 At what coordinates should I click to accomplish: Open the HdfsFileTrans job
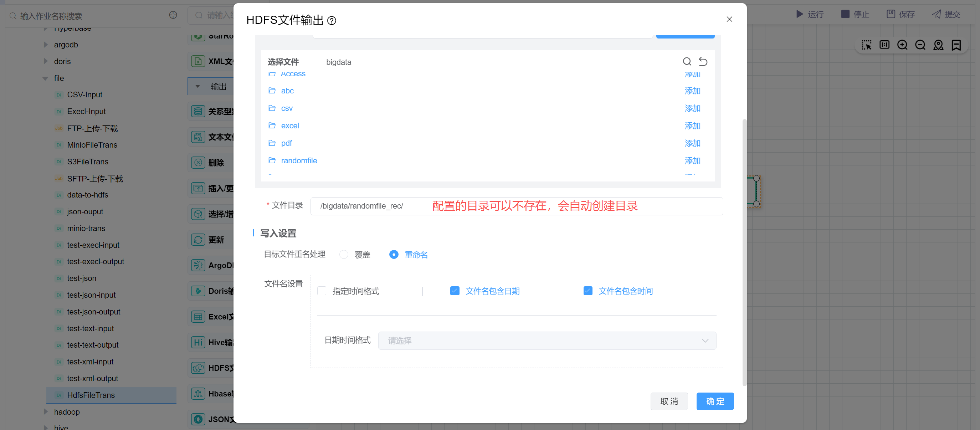(91, 395)
